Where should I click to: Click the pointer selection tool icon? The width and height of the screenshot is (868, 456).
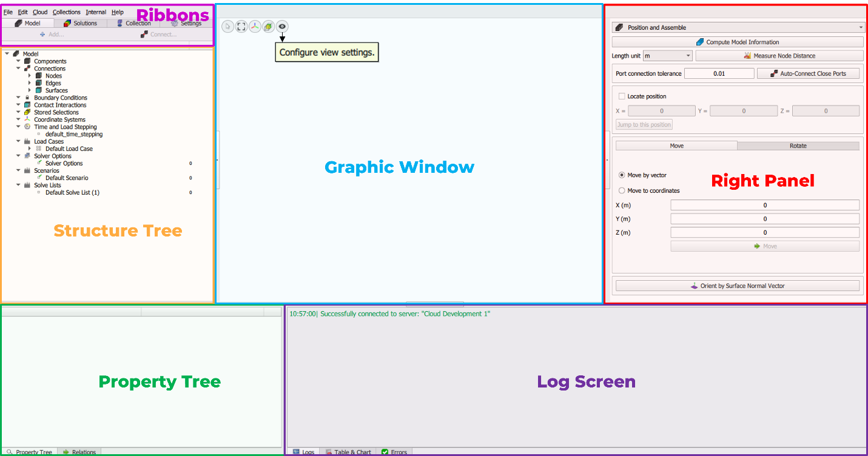coord(228,26)
